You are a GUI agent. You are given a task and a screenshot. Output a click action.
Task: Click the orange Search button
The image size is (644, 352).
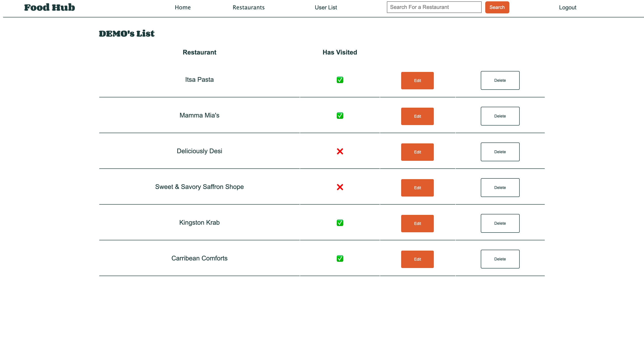coord(497,7)
